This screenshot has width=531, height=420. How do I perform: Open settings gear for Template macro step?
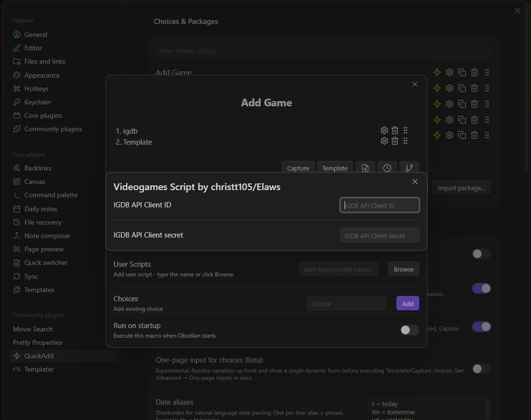point(384,141)
